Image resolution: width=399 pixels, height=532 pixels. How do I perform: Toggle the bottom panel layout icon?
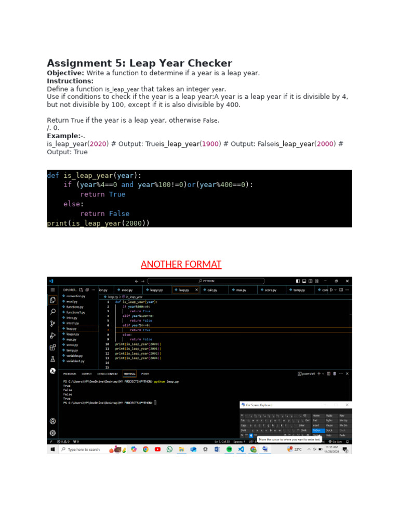click(x=304, y=281)
